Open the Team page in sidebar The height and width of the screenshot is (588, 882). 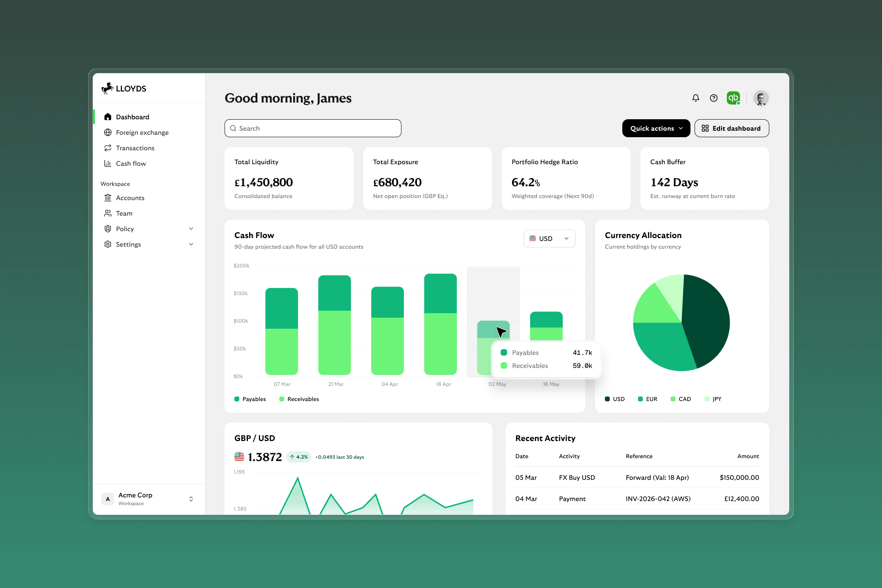pos(124,213)
